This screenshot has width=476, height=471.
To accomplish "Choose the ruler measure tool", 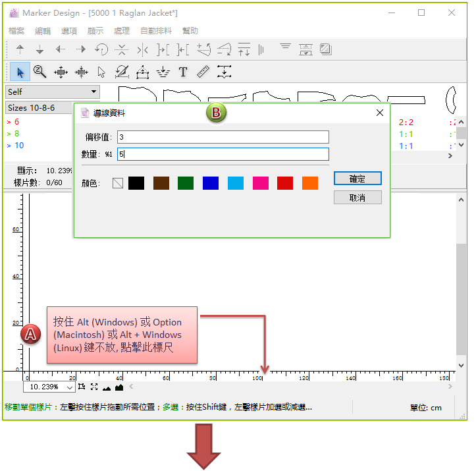I will click(x=203, y=72).
